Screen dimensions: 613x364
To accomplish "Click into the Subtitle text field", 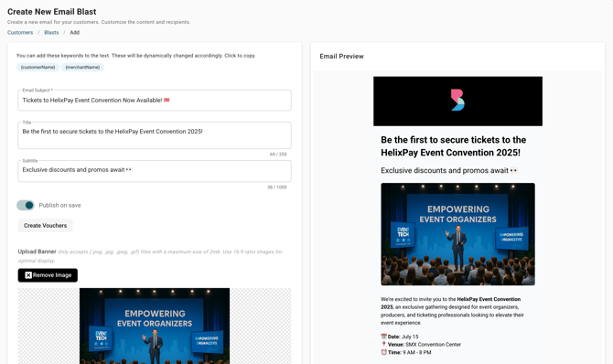I will pos(155,171).
